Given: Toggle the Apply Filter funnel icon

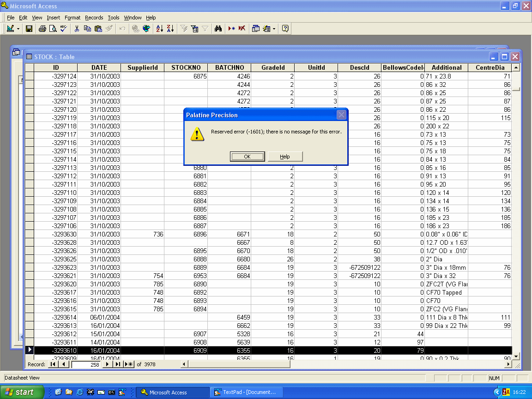Looking at the screenshot, I should 205,29.
